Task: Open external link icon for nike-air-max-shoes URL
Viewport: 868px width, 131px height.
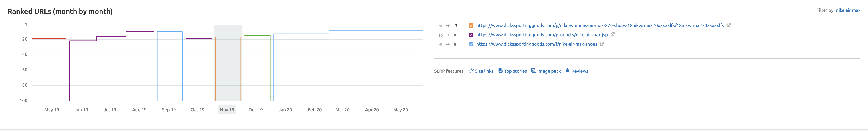Action: click(x=602, y=44)
